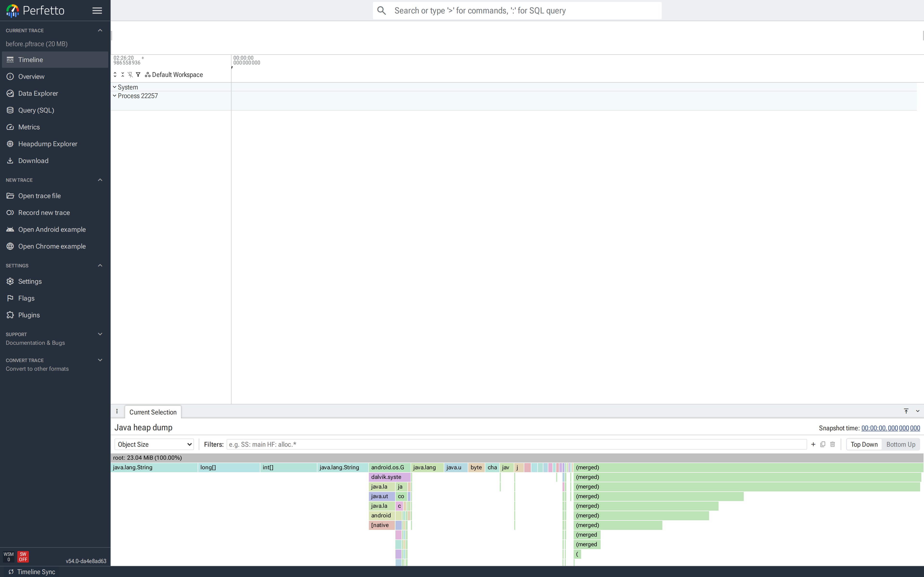Click inside the Filters input field

[382, 444]
